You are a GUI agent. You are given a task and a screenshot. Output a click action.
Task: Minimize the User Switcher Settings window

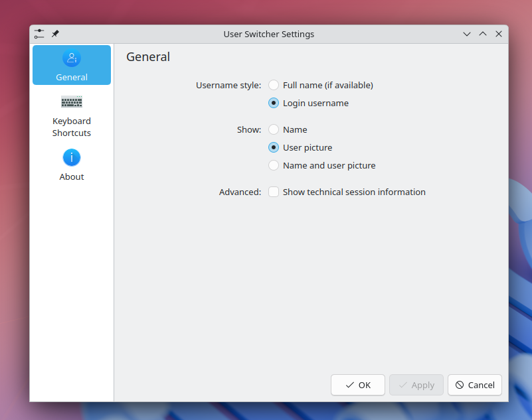pyautogui.click(x=467, y=34)
